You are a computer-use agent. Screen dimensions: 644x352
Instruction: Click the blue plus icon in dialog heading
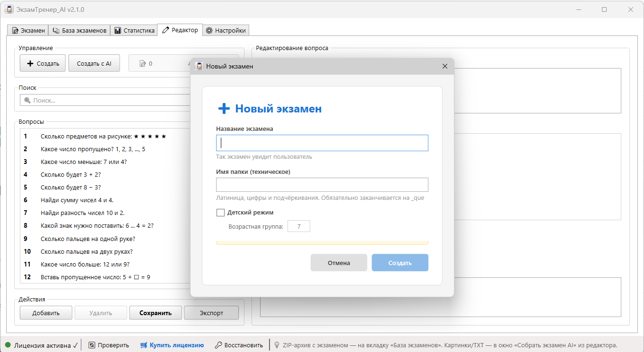click(x=224, y=109)
